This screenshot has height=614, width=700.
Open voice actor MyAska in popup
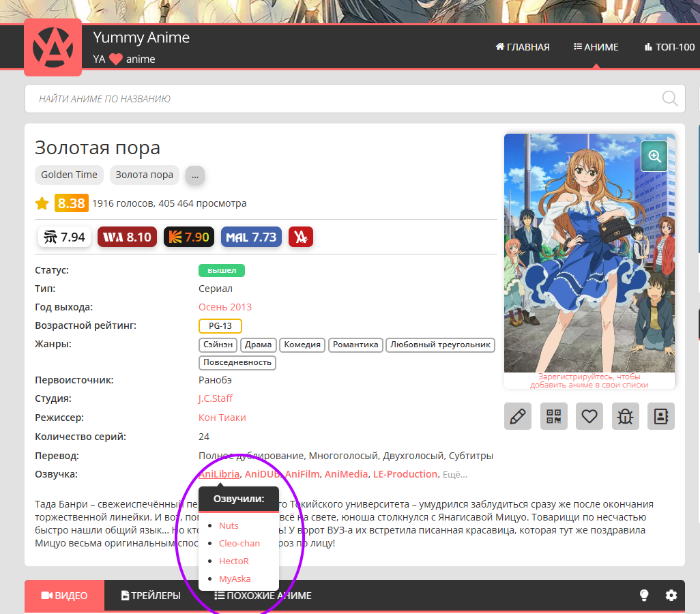235,579
